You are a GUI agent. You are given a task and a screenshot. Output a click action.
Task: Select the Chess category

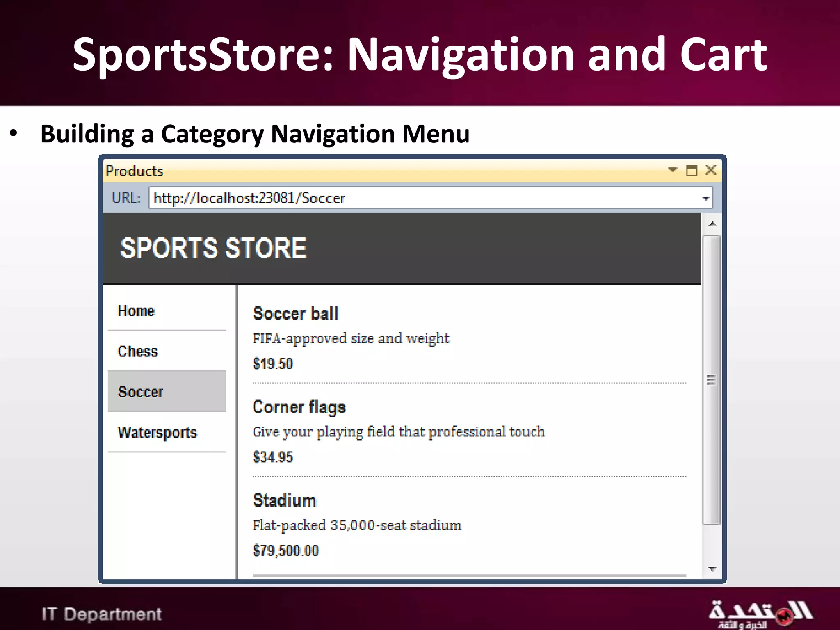tap(167, 351)
